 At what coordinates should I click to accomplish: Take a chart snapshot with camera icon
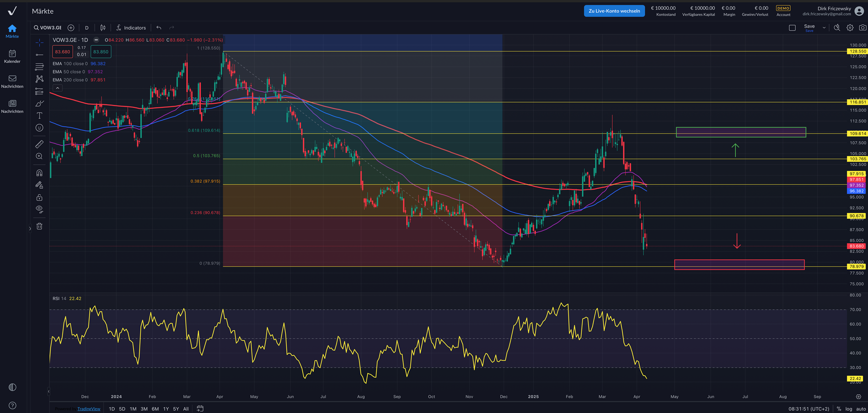(x=863, y=28)
